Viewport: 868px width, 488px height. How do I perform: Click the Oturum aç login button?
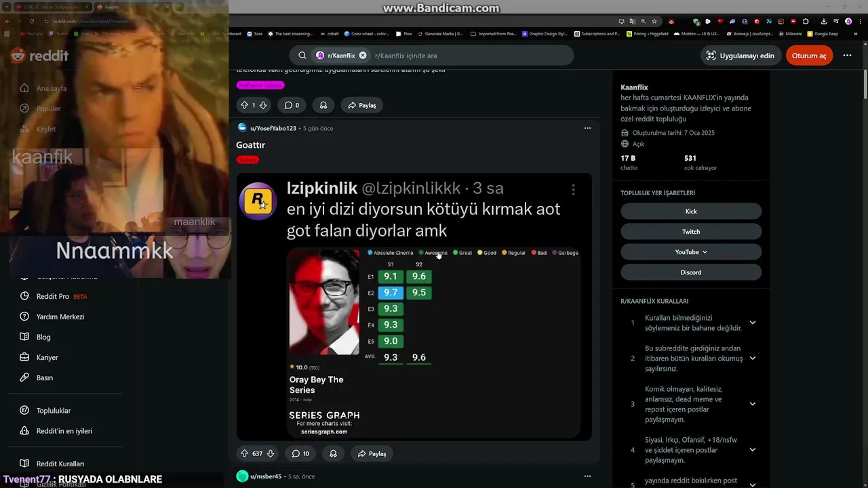(x=809, y=56)
